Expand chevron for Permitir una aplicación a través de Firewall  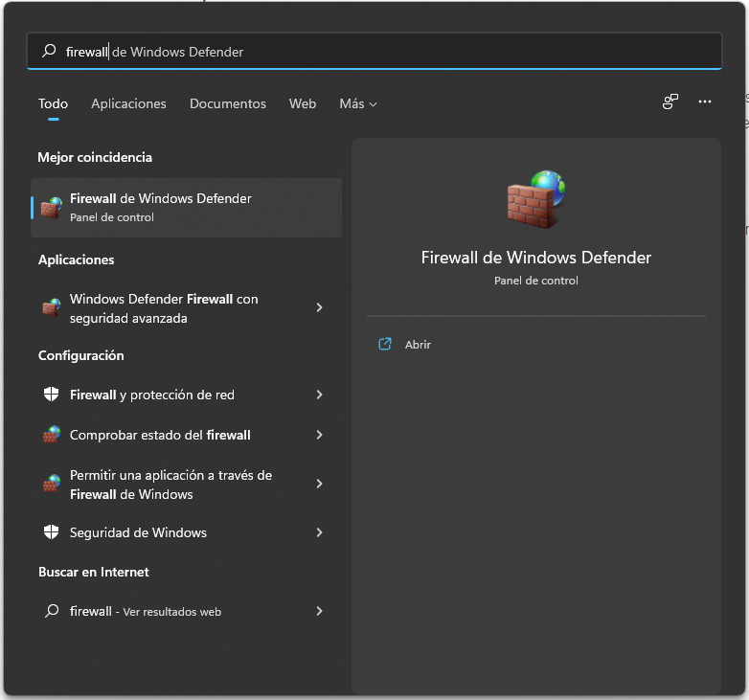[x=320, y=484]
